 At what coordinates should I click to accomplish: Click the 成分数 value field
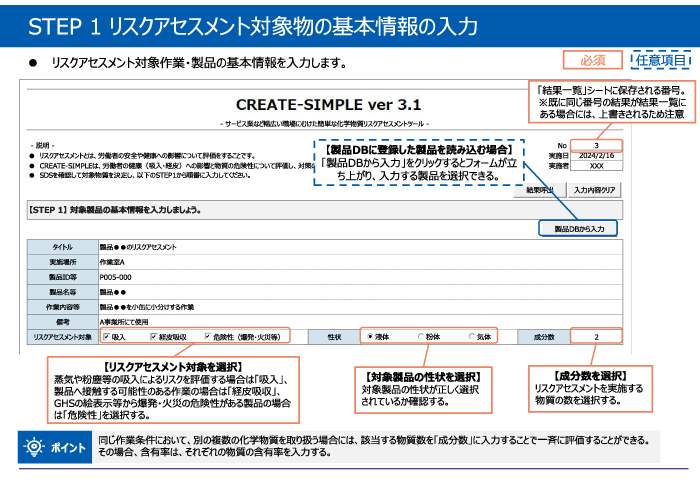point(596,338)
